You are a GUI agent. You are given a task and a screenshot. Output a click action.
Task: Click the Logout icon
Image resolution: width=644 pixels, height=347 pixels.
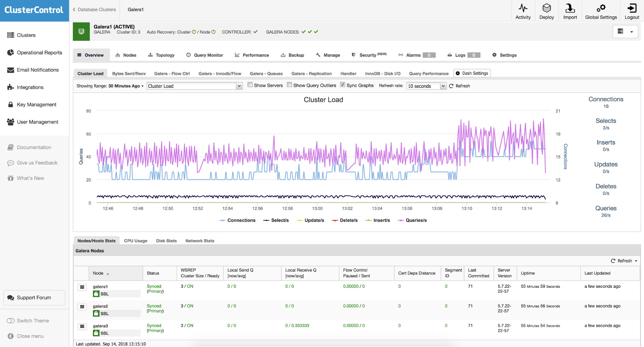point(632,8)
